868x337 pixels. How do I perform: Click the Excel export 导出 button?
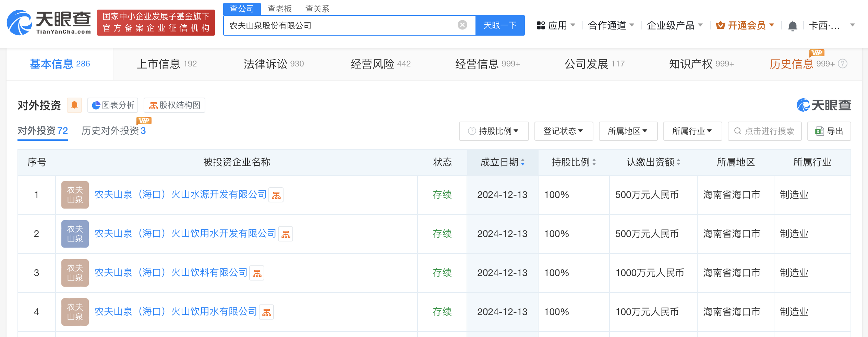pyautogui.click(x=829, y=131)
